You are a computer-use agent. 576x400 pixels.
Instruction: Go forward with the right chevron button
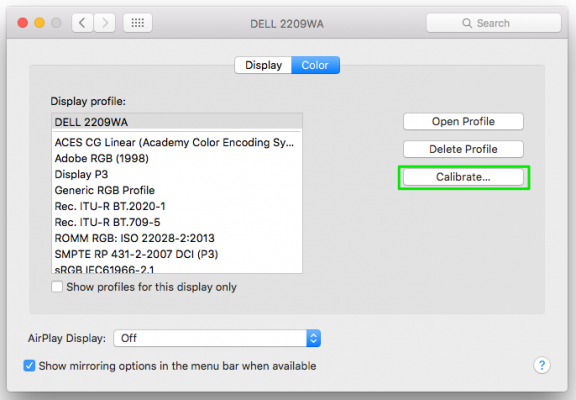tap(105, 23)
